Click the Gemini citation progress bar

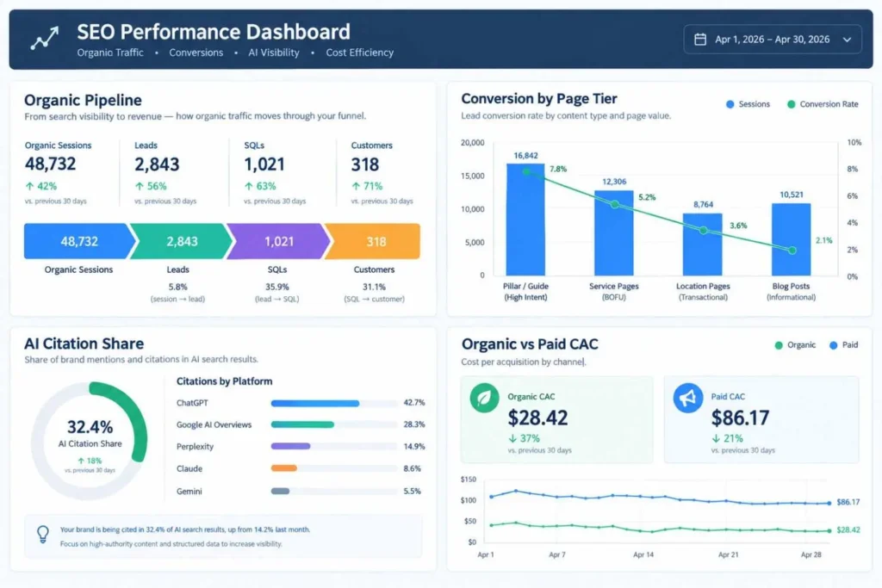coord(334,491)
